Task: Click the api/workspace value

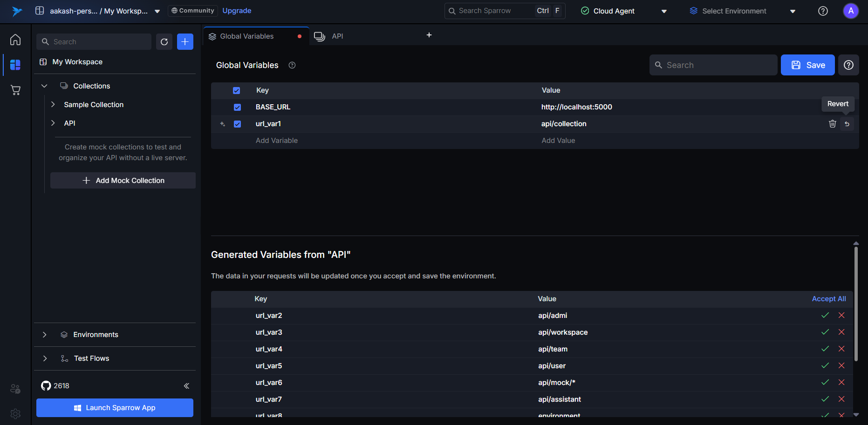Action: click(x=563, y=332)
